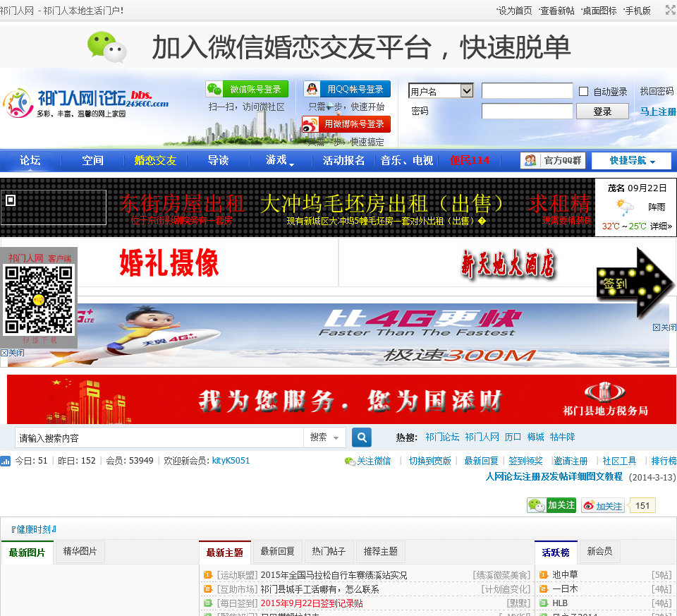Click the 官方QQ群 button
This screenshot has width=677, height=616.
[553, 161]
